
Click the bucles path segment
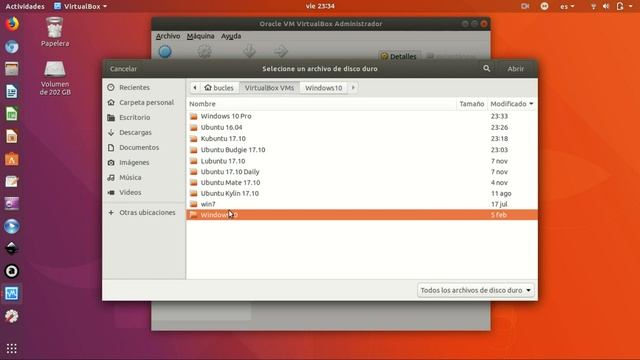click(x=219, y=88)
